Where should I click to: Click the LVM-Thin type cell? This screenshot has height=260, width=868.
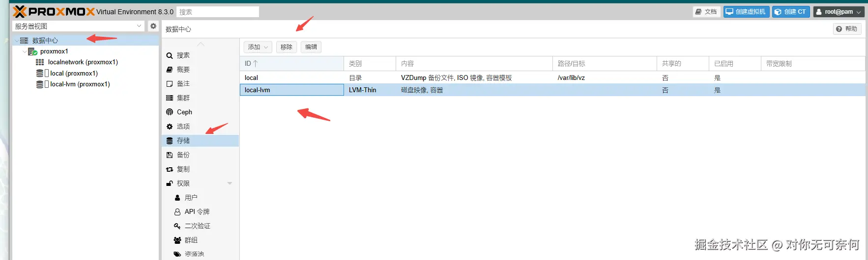[370, 90]
